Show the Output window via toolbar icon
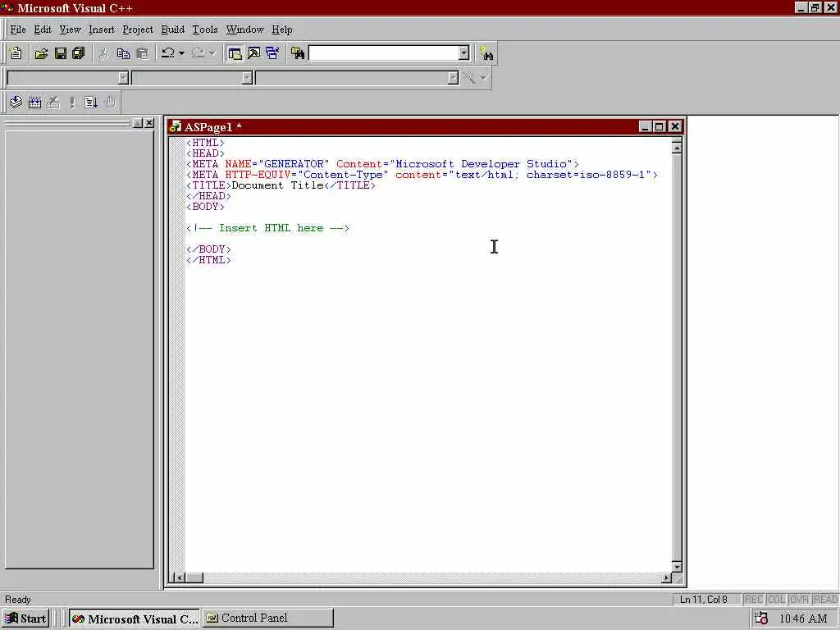840x630 pixels. 254,53
